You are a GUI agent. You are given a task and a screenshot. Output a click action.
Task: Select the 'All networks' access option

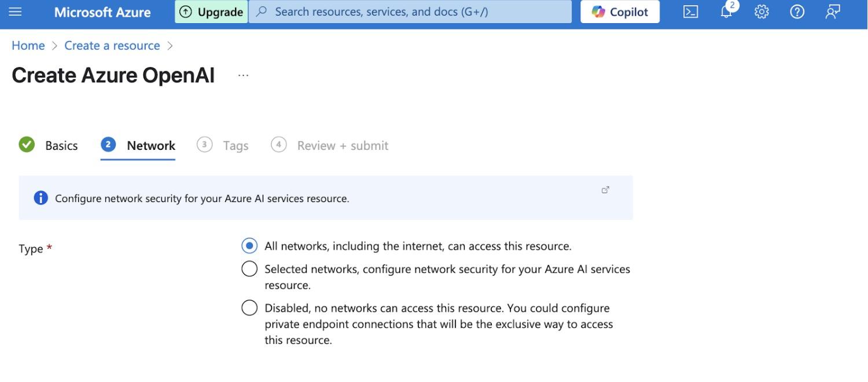click(x=249, y=245)
